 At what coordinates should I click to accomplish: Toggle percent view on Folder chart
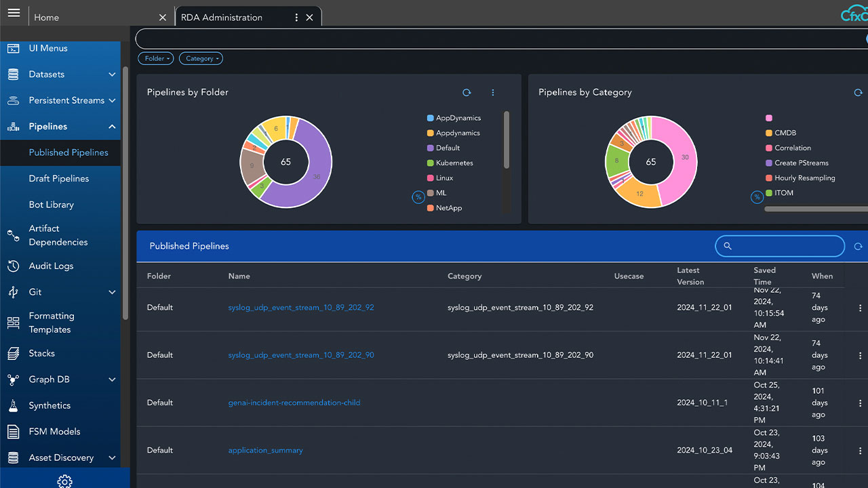coord(418,197)
